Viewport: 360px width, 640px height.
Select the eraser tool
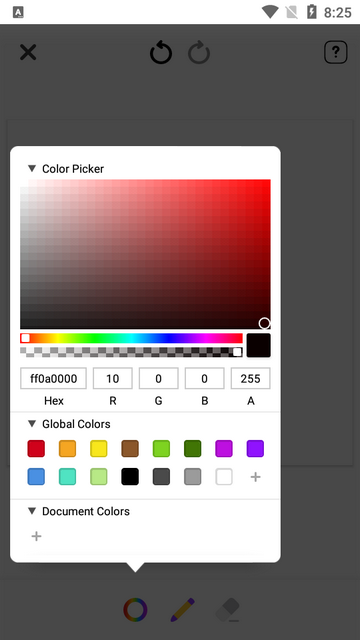[228, 610]
